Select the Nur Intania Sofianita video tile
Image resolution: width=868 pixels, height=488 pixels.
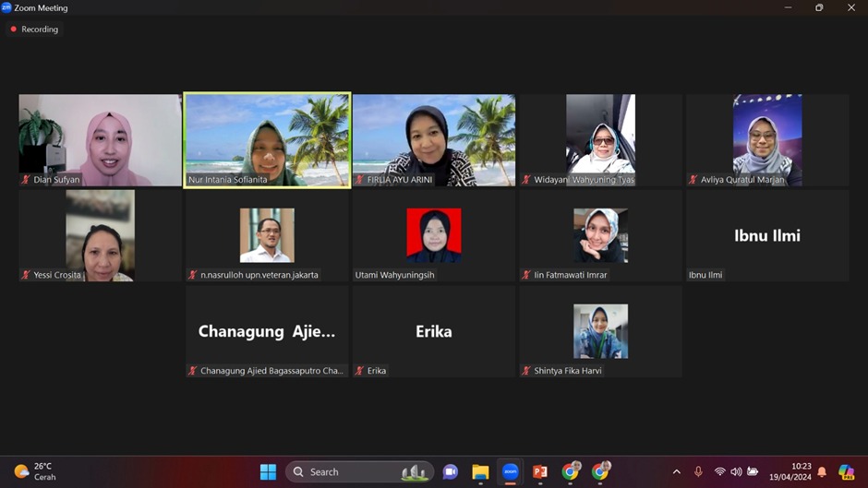coord(267,140)
